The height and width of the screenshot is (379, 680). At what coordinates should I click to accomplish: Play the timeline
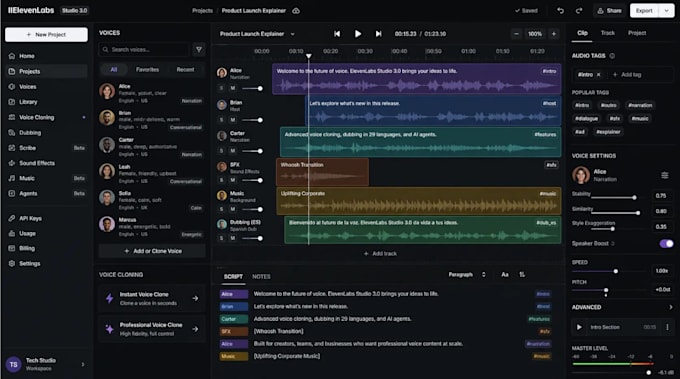tap(358, 34)
